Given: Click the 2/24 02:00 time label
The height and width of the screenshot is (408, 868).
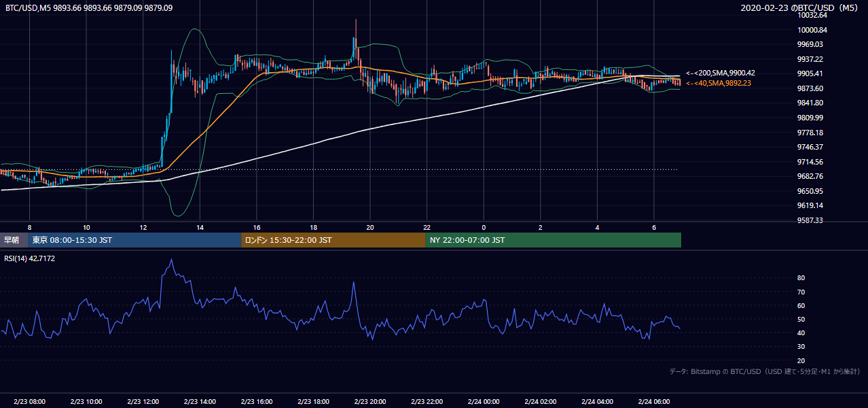Looking at the screenshot, I should tap(541, 402).
